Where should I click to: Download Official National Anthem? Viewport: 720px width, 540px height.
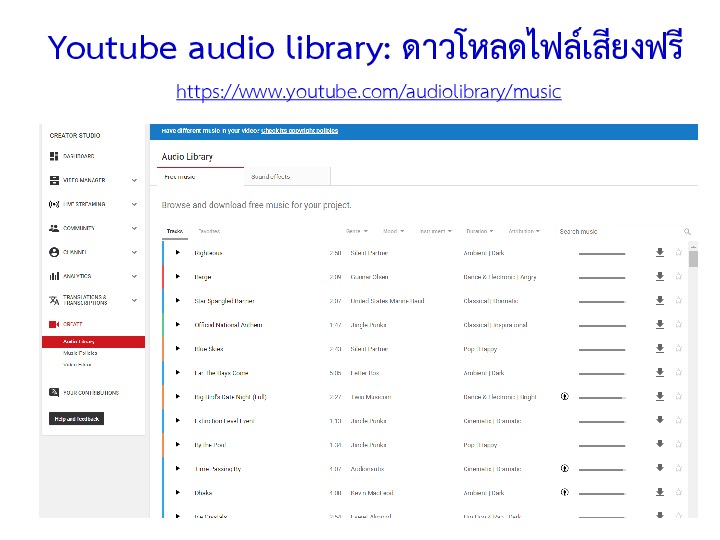tap(660, 324)
